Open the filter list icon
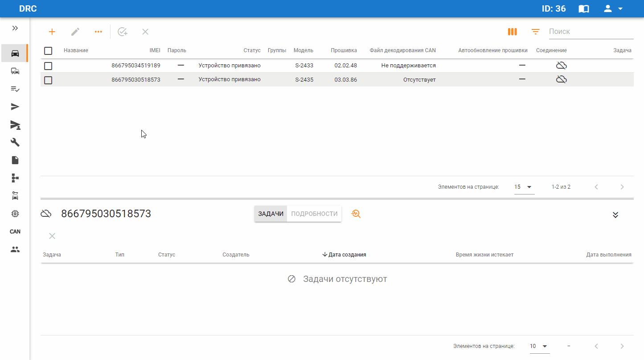 pyautogui.click(x=536, y=32)
